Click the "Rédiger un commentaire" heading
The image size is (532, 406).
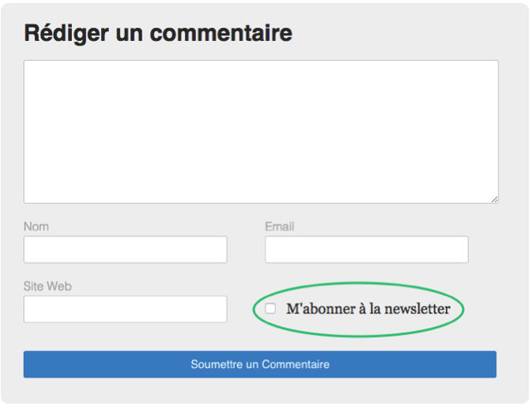pos(158,33)
